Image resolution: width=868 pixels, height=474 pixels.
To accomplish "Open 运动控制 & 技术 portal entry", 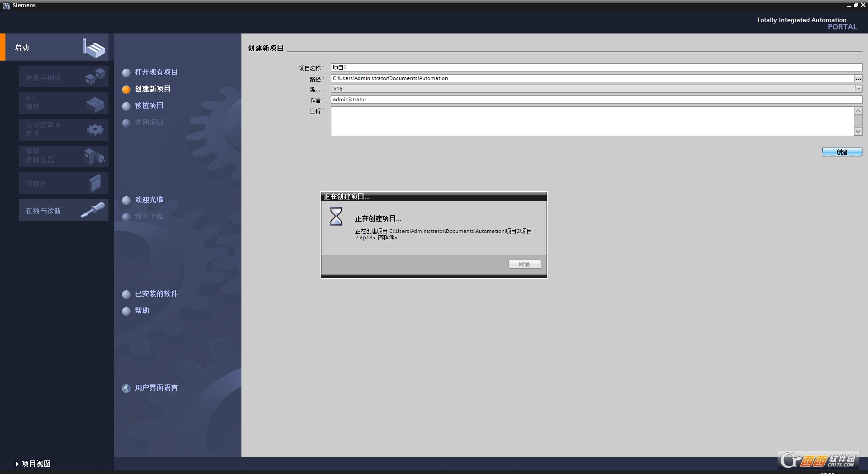I will (x=64, y=129).
